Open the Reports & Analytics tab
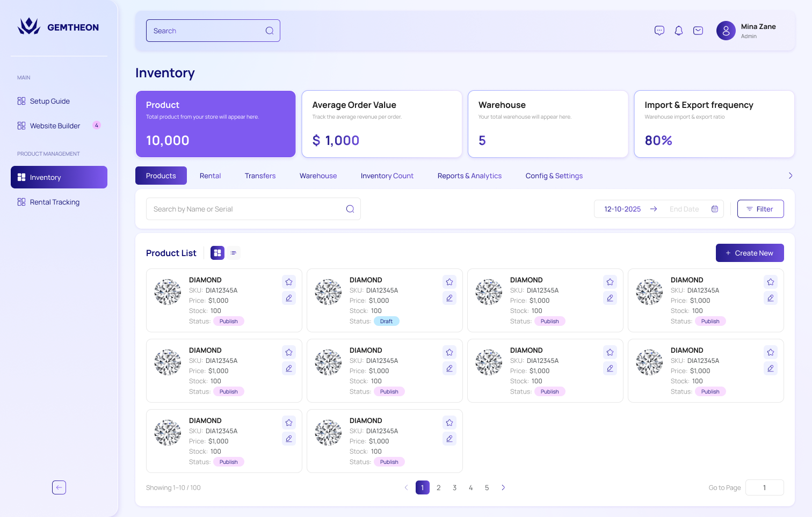This screenshot has width=812, height=517. pyautogui.click(x=469, y=176)
